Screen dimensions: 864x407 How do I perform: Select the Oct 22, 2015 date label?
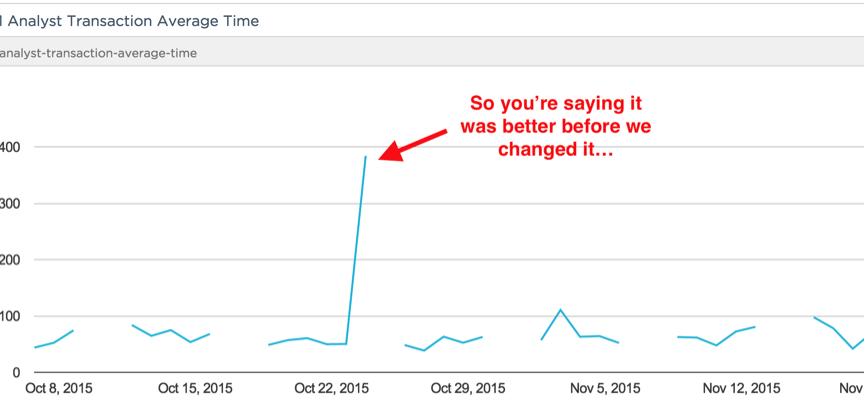coord(332,388)
